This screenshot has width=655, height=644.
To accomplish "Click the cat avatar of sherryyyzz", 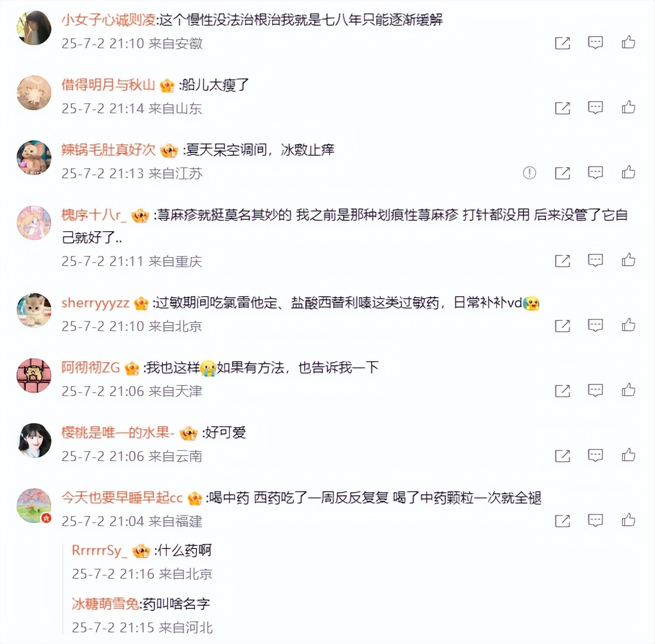I will click(x=34, y=311).
